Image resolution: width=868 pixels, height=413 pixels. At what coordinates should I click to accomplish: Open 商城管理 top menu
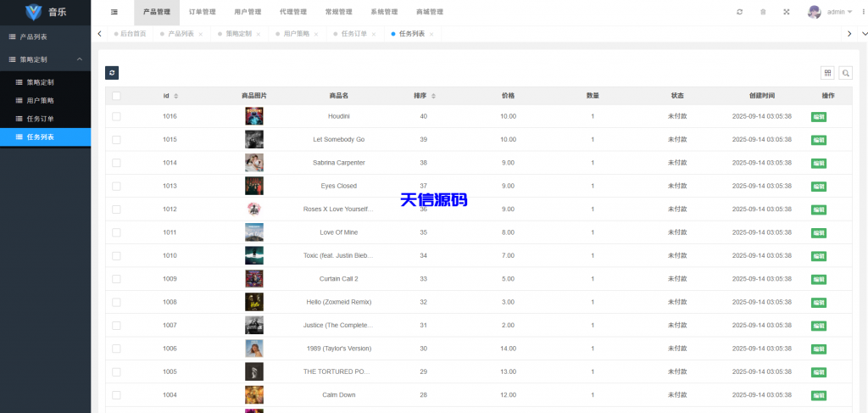click(430, 12)
